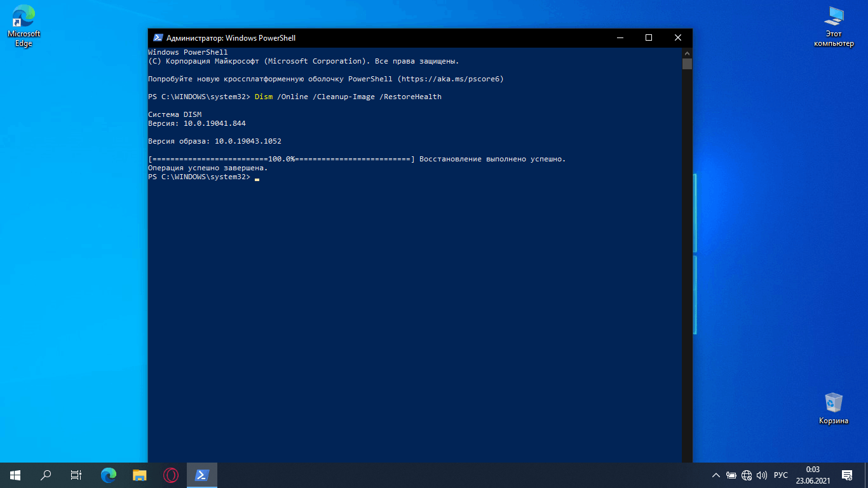
Task: Click the line "Версия: 10.0.19041.844"
Action: pos(197,124)
